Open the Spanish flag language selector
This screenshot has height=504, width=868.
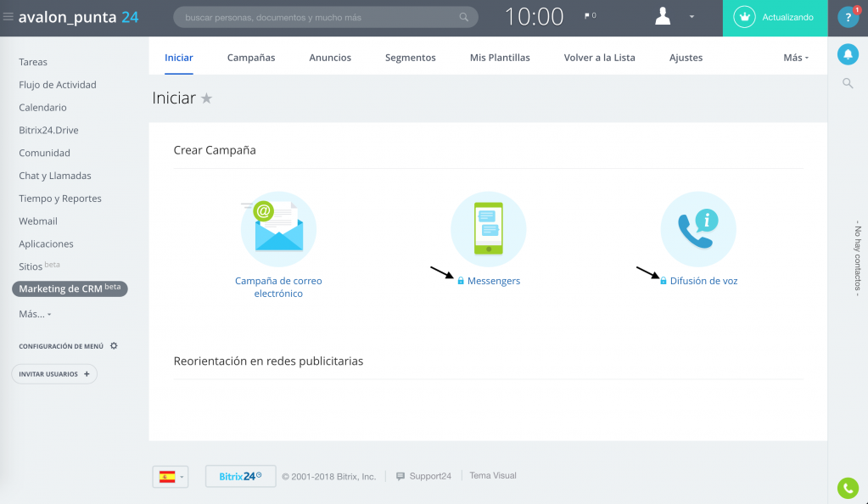(171, 476)
